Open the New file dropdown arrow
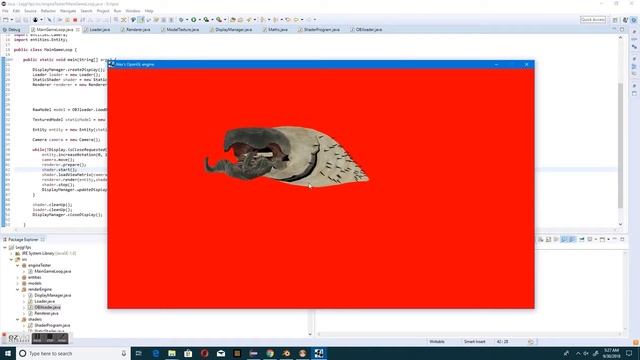The width and height of the screenshot is (640, 360). pyautogui.click(x=11, y=20)
